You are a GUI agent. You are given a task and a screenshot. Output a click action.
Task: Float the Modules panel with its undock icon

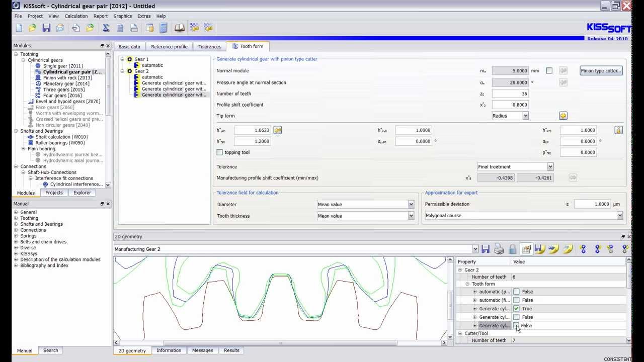click(x=102, y=46)
